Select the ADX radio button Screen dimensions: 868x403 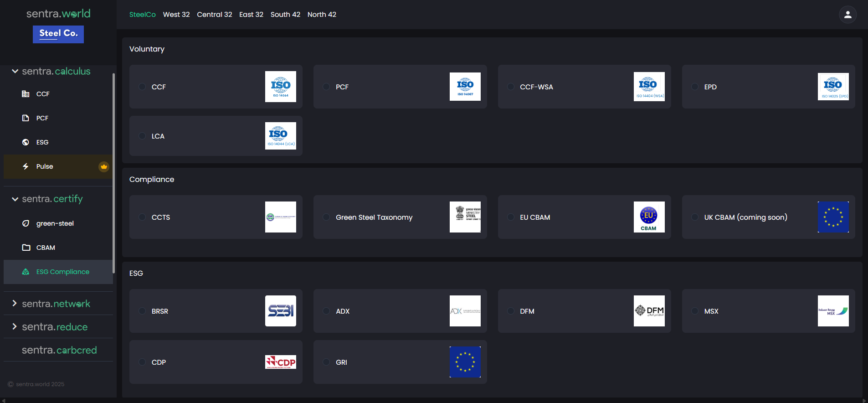pyautogui.click(x=326, y=311)
